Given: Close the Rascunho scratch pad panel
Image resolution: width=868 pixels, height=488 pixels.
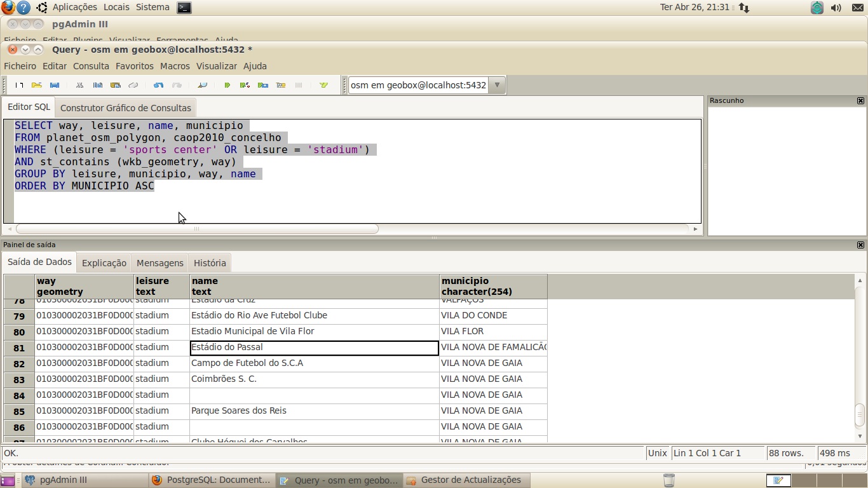Looking at the screenshot, I should pyautogui.click(x=860, y=100).
